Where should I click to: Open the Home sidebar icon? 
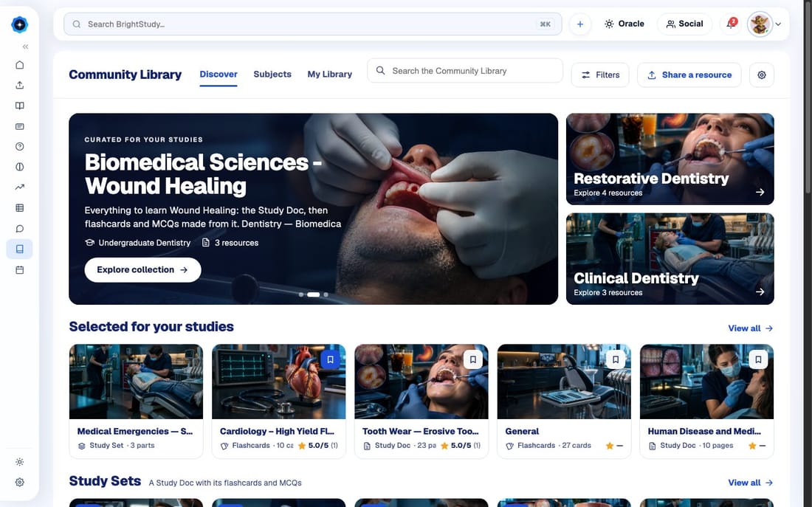coord(20,65)
